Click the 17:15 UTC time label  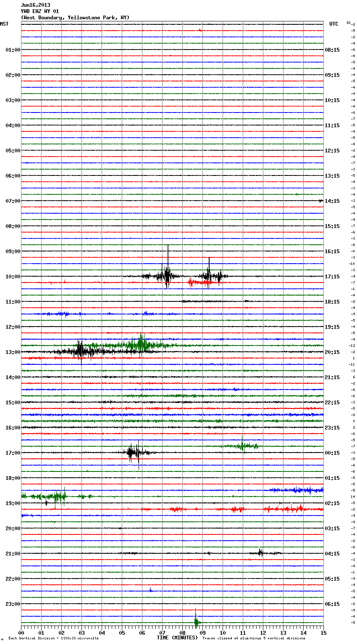pos(332,277)
